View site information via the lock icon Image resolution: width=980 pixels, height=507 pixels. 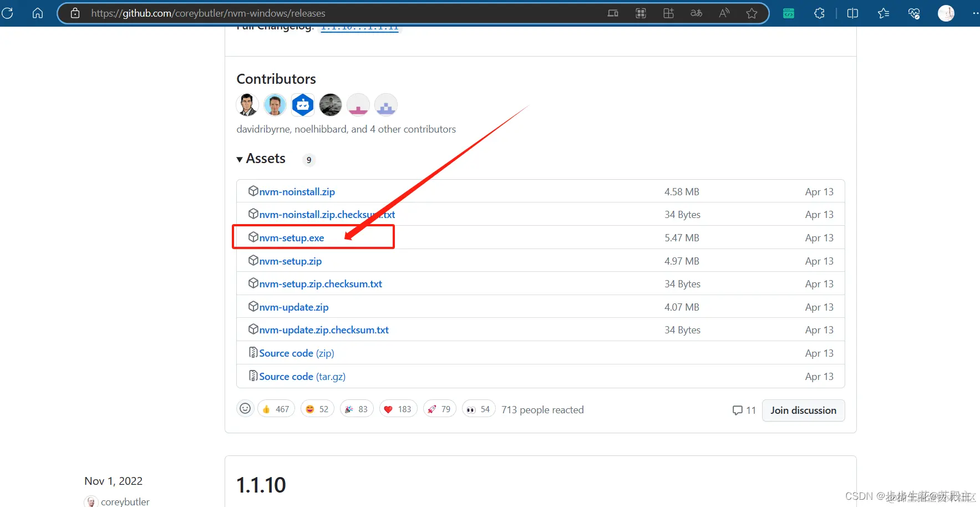point(75,13)
